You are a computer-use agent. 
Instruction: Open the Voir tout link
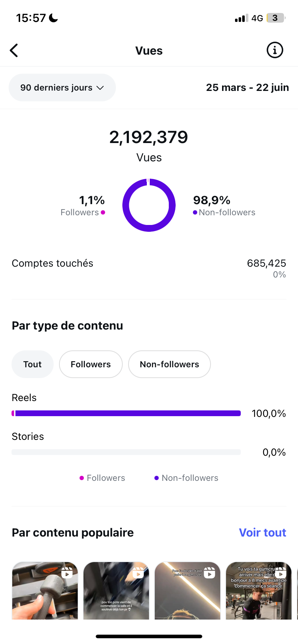(x=263, y=532)
